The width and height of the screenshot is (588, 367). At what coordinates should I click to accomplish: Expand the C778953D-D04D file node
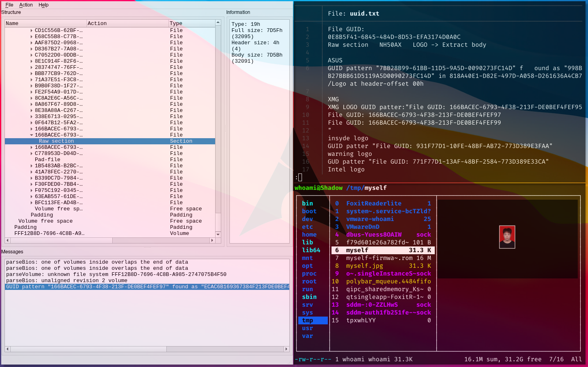[x=32, y=153]
